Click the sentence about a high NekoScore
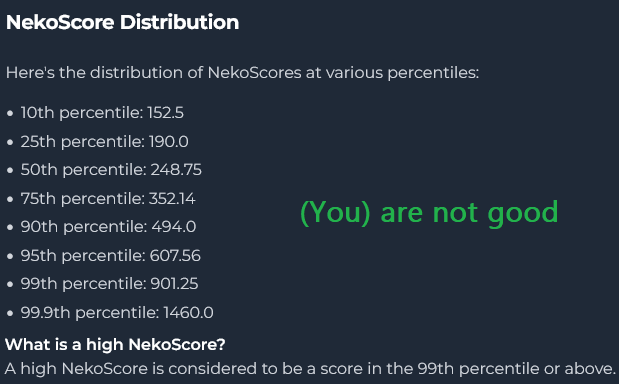 (310, 369)
